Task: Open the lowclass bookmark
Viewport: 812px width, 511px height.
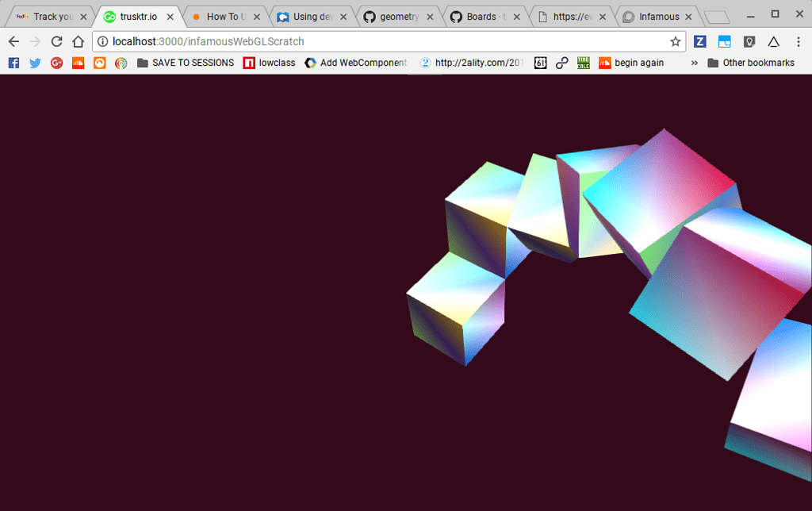Action: (x=268, y=63)
